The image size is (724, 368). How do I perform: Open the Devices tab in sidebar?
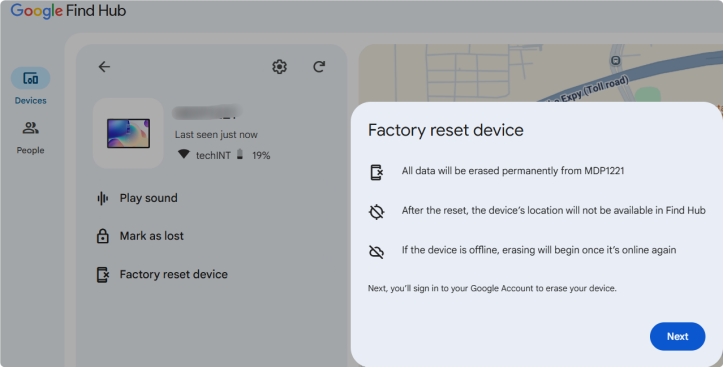pyautogui.click(x=30, y=86)
